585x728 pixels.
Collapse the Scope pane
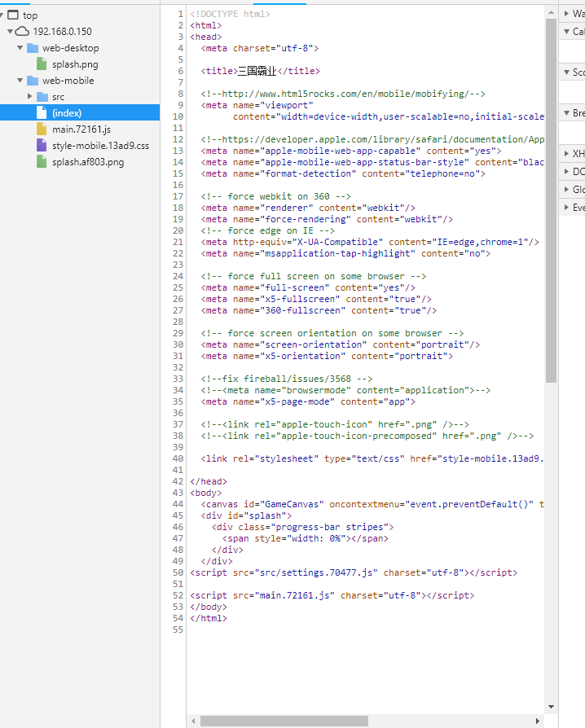(x=566, y=72)
